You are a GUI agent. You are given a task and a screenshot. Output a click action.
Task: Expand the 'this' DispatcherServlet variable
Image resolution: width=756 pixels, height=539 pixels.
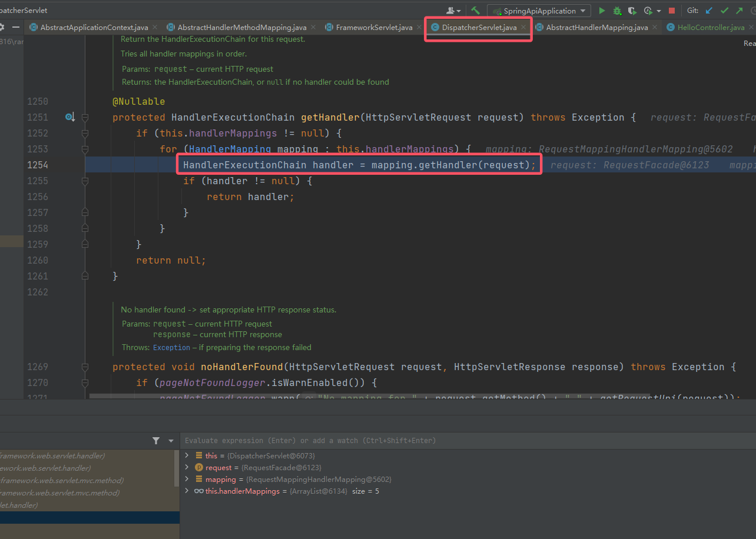[x=187, y=456]
